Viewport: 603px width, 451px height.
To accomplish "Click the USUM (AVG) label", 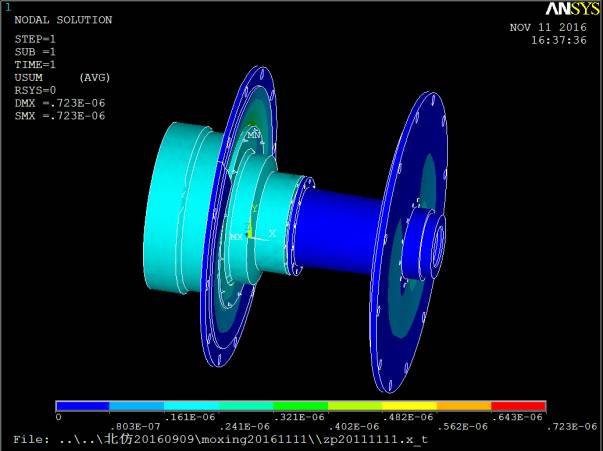I will (x=62, y=77).
